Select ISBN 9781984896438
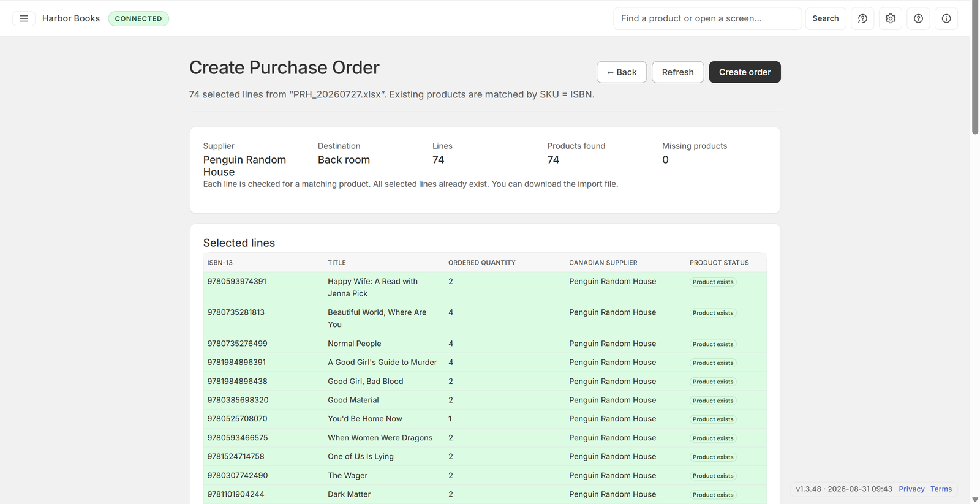This screenshot has height=504, width=980. click(237, 382)
